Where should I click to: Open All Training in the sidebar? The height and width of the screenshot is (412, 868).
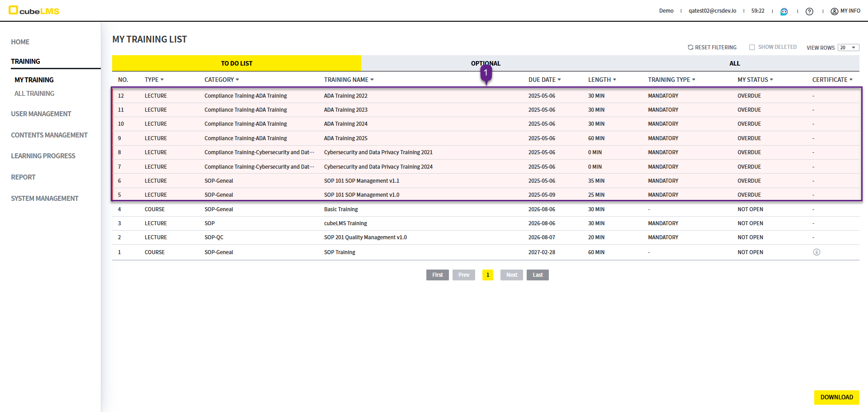pos(34,94)
